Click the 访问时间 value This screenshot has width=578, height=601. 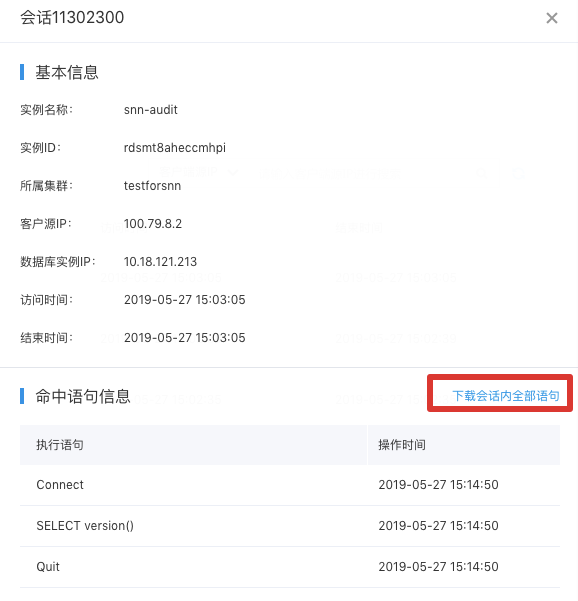[x=184, y=300]
